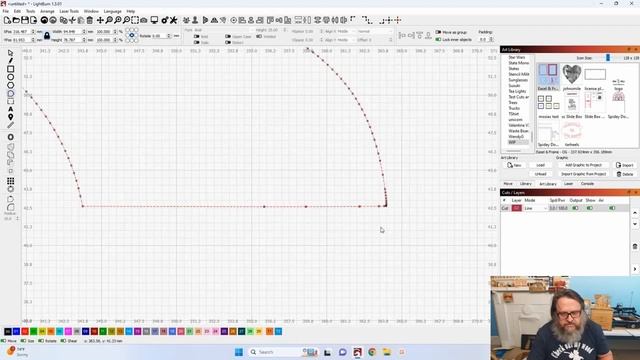Click Add Graphic to Project button
Viewport: 640px width, 360px height.
pos(583,165)
